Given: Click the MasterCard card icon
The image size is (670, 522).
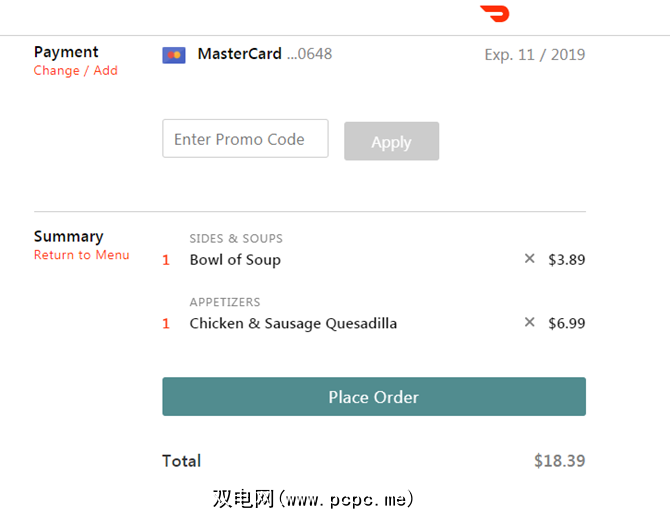Looking at the screenshot, I should [x=174, y=55].
